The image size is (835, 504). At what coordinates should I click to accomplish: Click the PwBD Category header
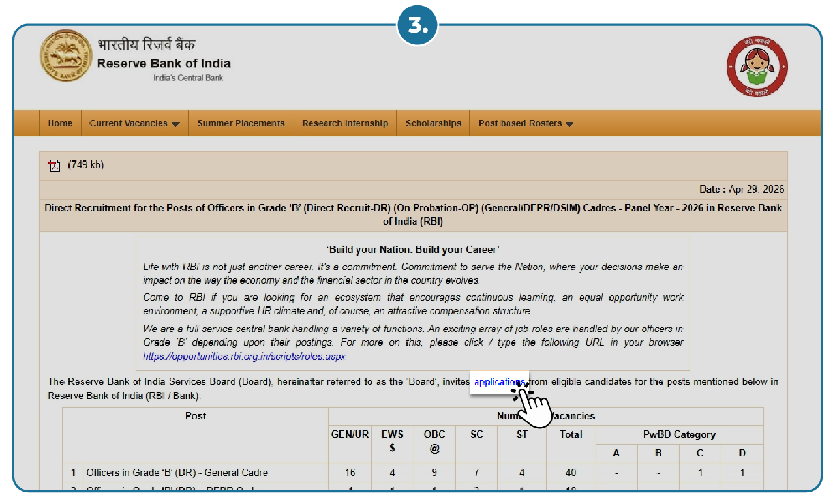679,435
